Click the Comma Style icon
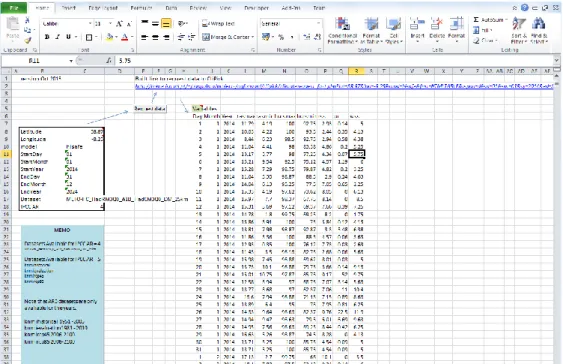The width and height of the screenshot is (563, 364). click(292, 37)
